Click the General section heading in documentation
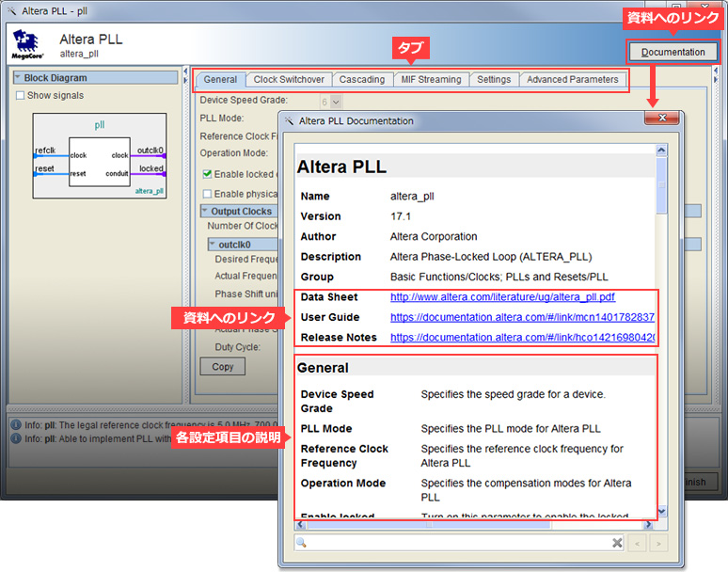The width and height of the screenshot is (728, 572). click(x=323, y=368)
